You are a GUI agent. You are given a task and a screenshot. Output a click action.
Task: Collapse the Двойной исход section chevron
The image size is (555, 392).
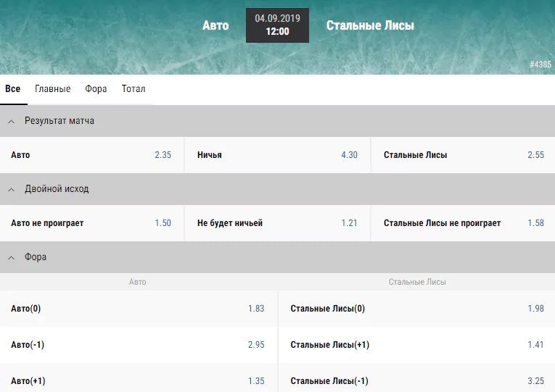pos(12,189)
